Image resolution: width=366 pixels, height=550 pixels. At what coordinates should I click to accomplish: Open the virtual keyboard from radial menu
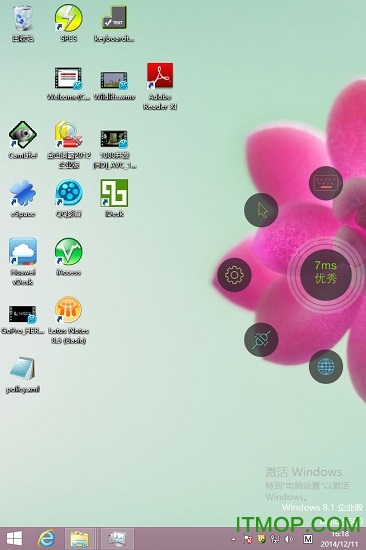click(x=326, y=183)
